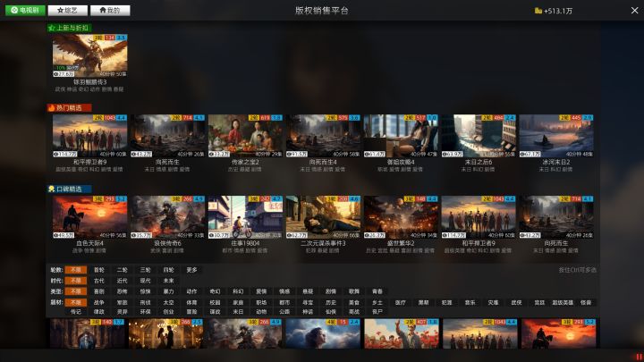Image resolution: width=644 pixels, height=362 pixels.
Task: Go to the 我的 tab
Action: coord(110,10)
